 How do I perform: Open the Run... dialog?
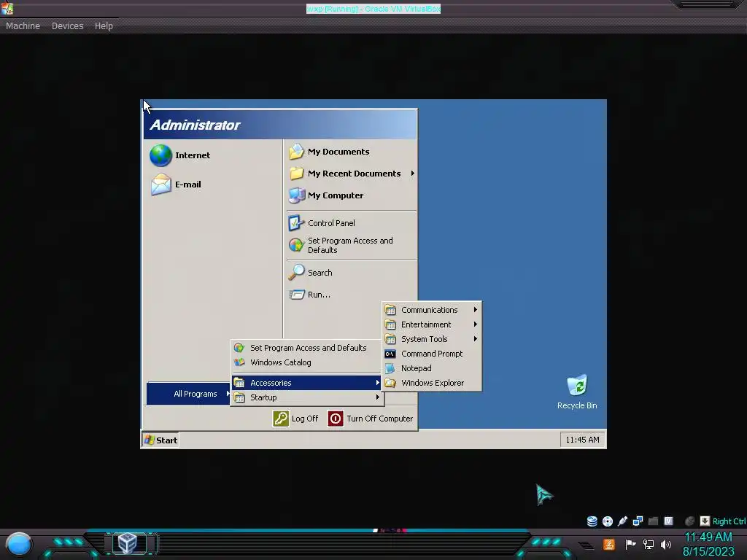click(309, 295)
